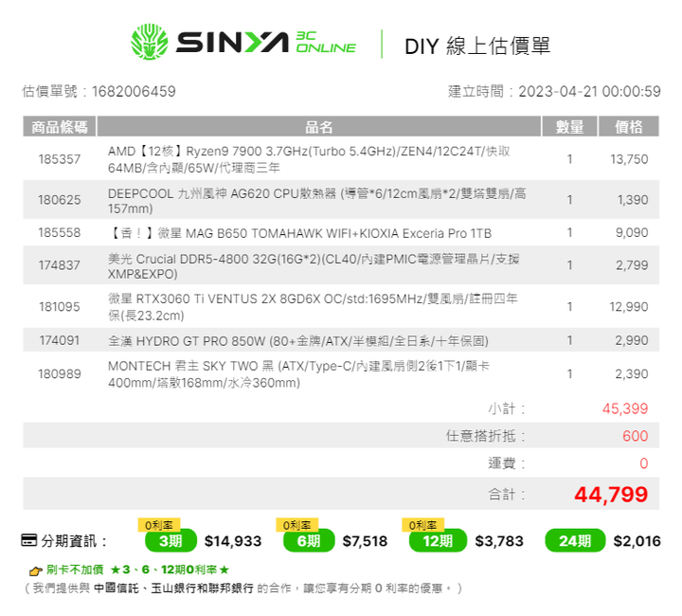
Task: Click the discount value 600
Action: tap(635, 435)
